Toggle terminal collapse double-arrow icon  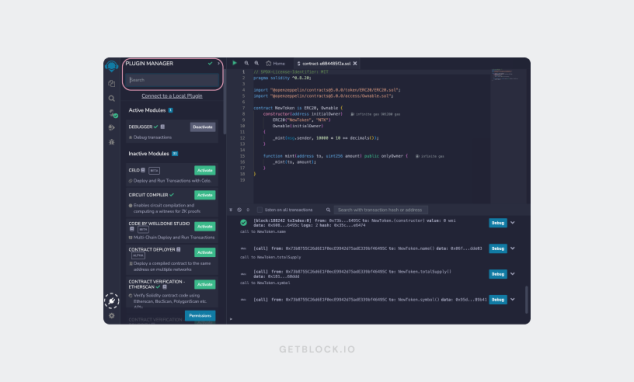[x=231, y=210]
